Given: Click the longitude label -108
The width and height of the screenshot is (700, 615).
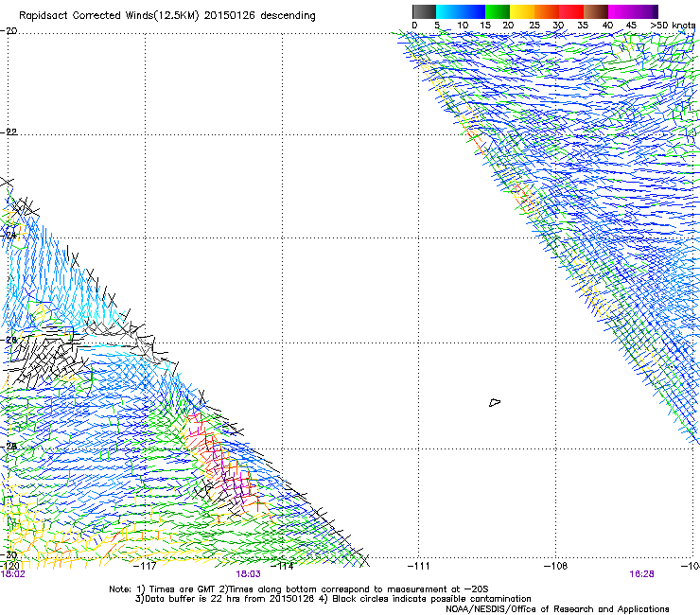Looking at the screenshot, I should [556, 566].
